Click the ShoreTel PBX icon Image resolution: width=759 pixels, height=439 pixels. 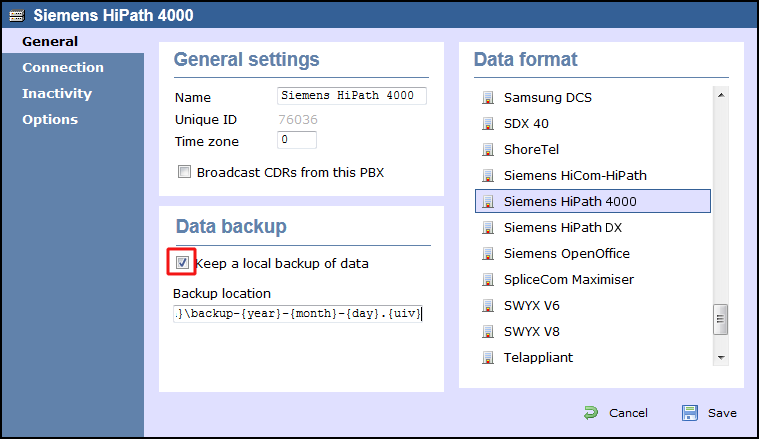coord(488,150)
